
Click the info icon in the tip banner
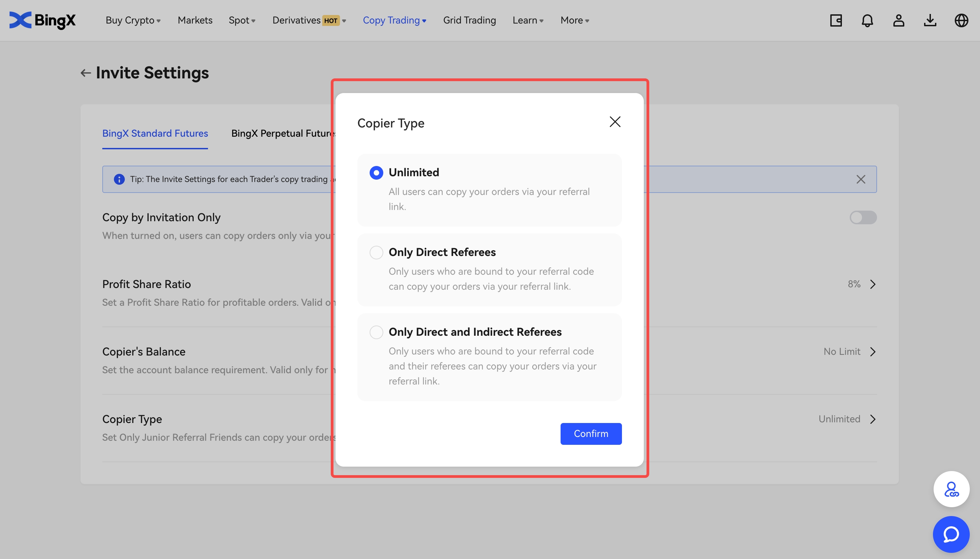pos(118,179)
